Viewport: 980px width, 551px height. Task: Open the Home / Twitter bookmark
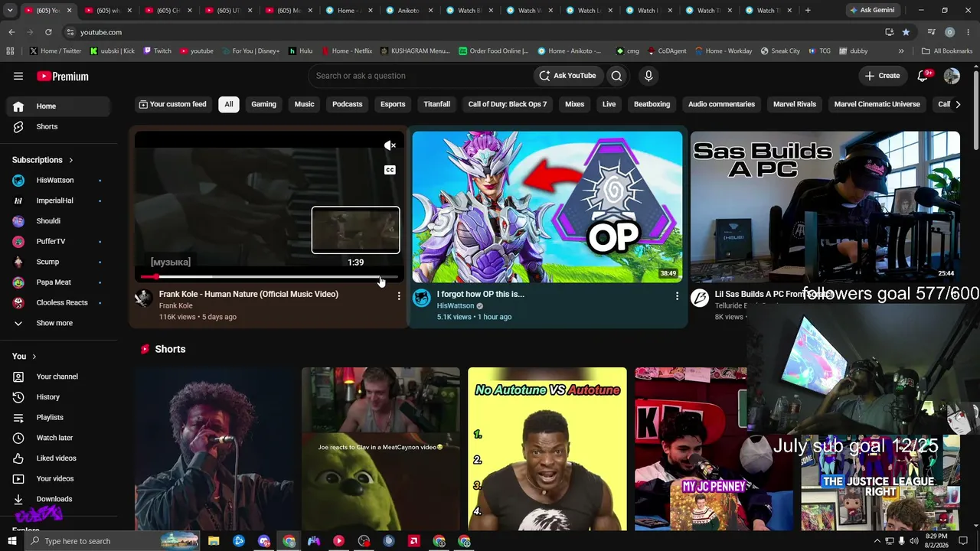pos(55,51)
